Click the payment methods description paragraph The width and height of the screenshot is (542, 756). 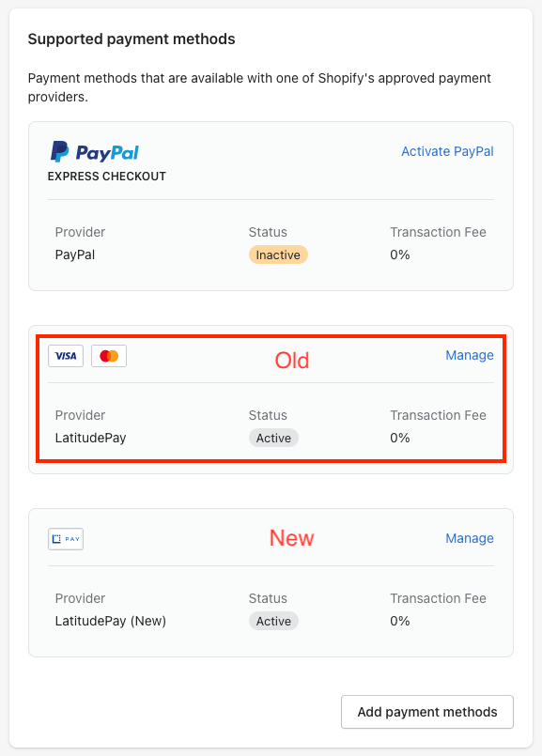click(x=259, y=87)
